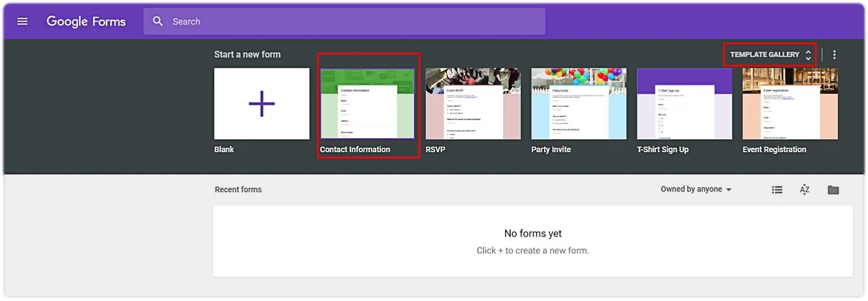Switch to list view icon
Viewport: 868px width, 301px height.
[x=777, y=190]
